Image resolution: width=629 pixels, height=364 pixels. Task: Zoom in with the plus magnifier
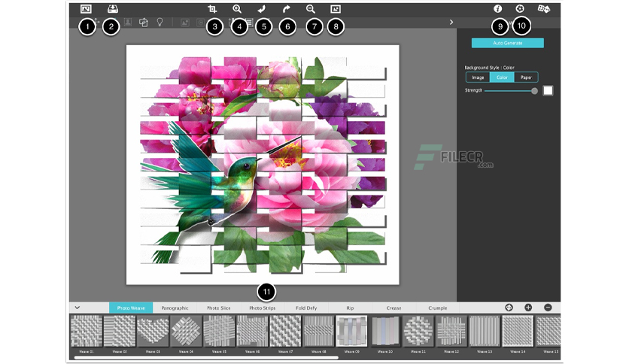[x=237, y=9]
